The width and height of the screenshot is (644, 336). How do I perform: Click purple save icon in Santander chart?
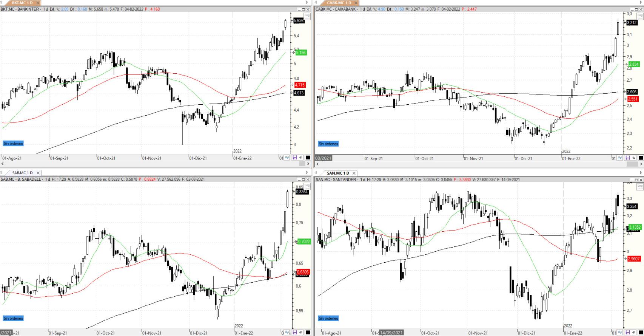click(628, 332)
